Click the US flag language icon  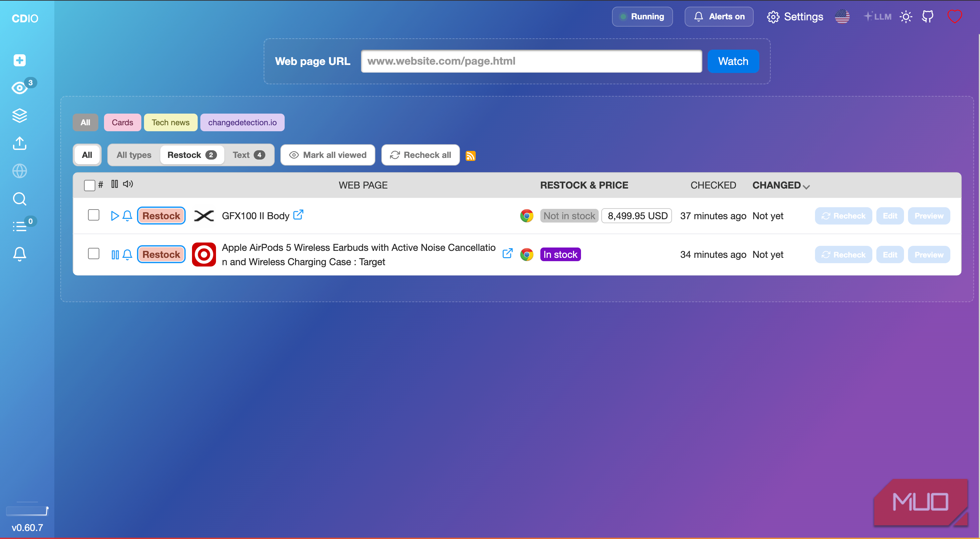pos(842,17)
